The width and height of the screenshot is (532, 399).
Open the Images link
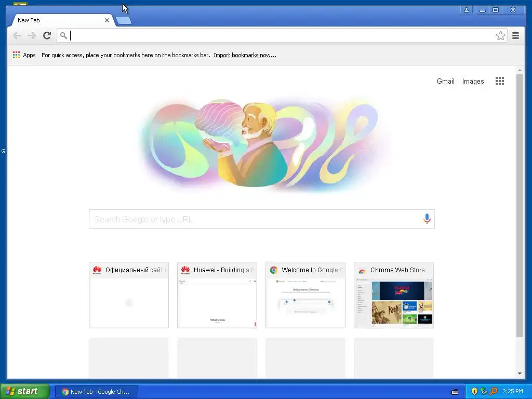click(x=473, y=81)
